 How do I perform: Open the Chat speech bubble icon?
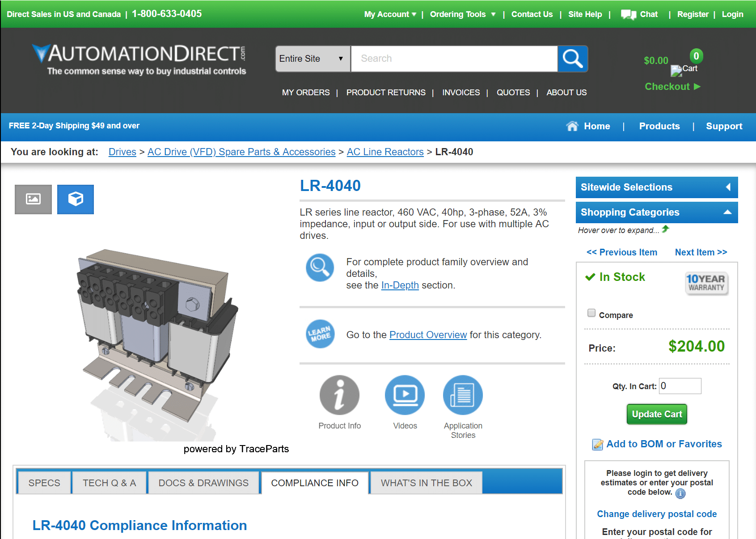[629, 14]
